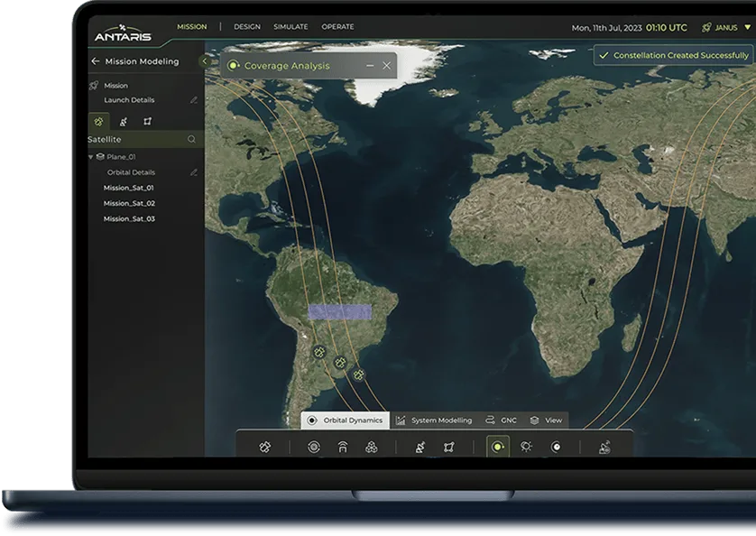The height and width of the screenshot is (536, 756).
Task: Switch to the View tab
Action: (547, 420)
